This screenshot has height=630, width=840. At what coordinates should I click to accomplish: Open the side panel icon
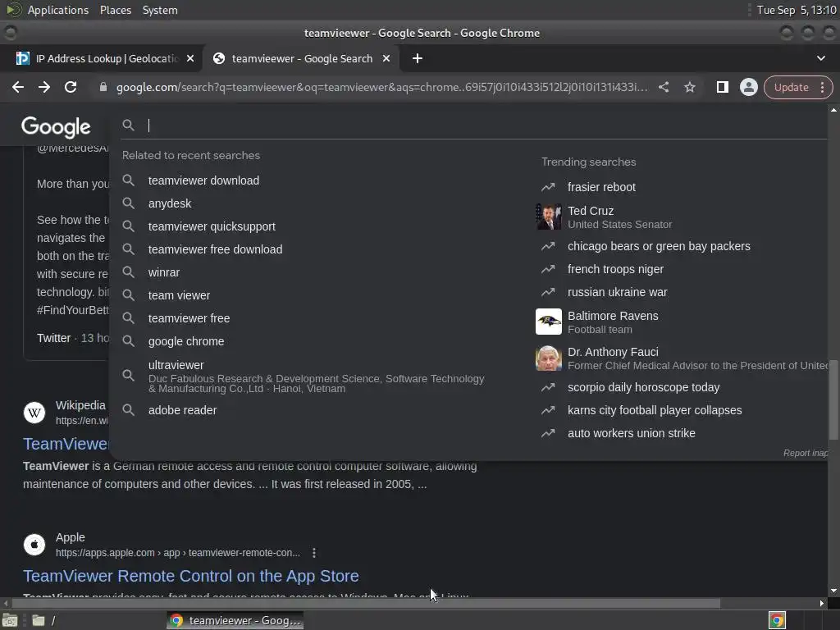722,87
